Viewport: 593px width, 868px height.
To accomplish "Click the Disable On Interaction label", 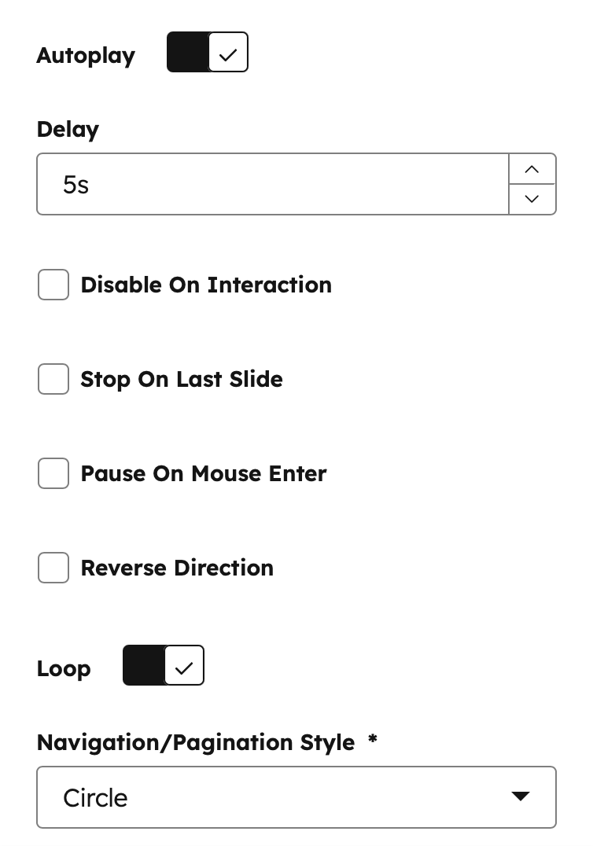I will 206,285.
